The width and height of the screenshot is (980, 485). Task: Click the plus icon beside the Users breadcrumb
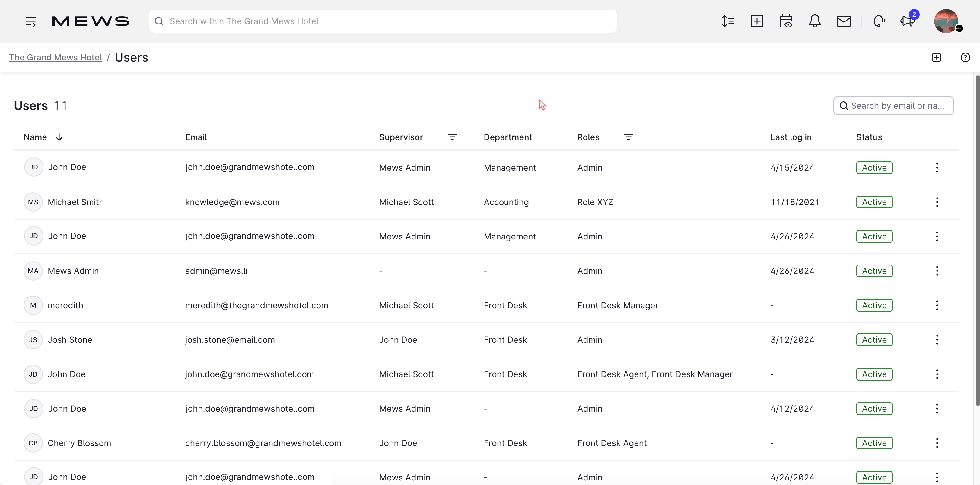point(937,57)
